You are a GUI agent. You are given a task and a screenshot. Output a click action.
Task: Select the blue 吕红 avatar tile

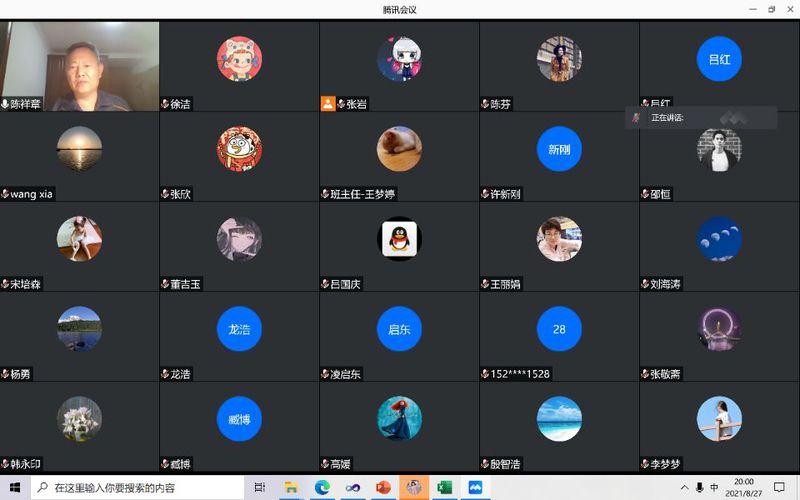click(719, 59)
